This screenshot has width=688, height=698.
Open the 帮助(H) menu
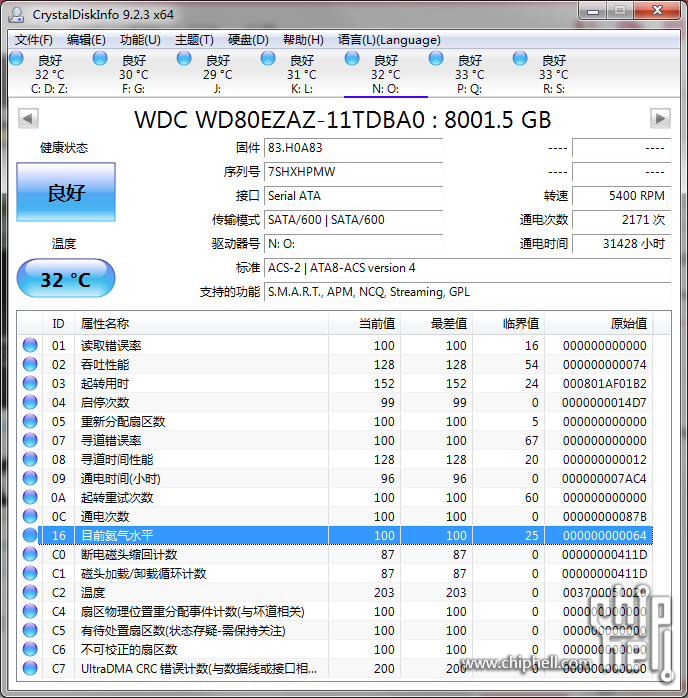(x=303, y=40)
